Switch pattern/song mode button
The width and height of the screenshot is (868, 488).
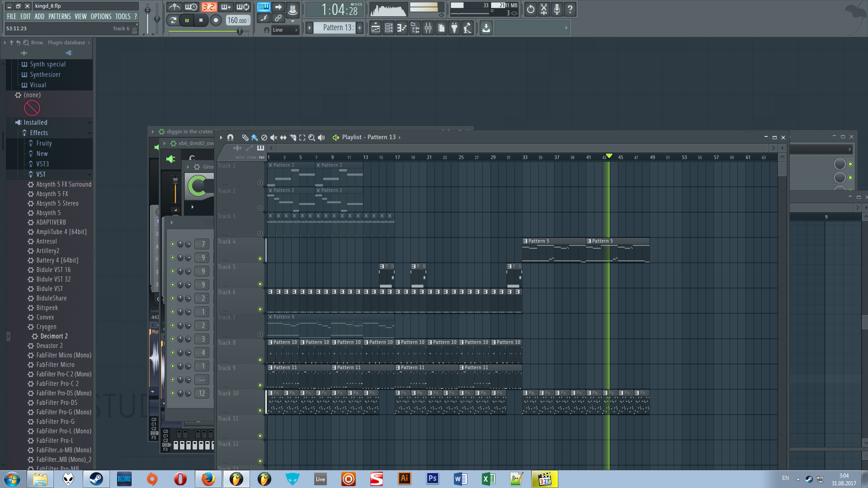(x=173, y=20)
